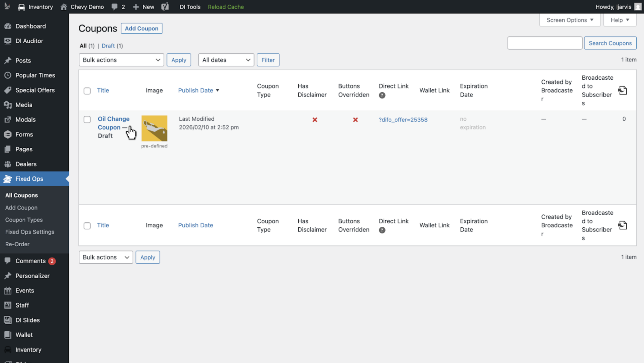644x363 pixels.
Task: Open the ?difo_offer=25358 direct link
Action: pyautogui.click(x=403, y=120)
